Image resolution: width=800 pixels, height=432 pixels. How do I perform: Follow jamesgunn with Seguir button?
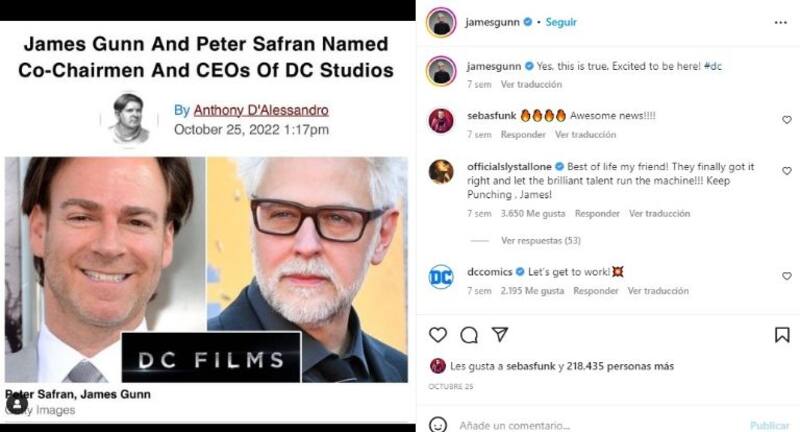point(562,22)
